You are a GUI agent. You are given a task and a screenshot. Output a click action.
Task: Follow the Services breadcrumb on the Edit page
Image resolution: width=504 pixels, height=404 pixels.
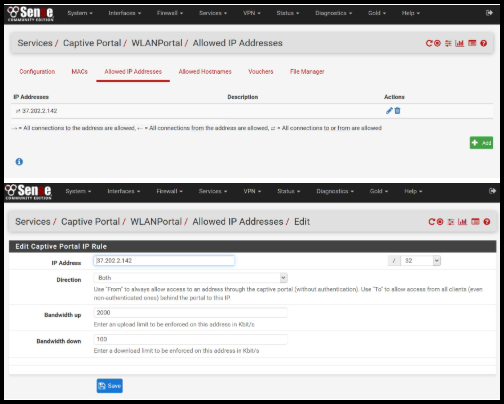[33, 222]
